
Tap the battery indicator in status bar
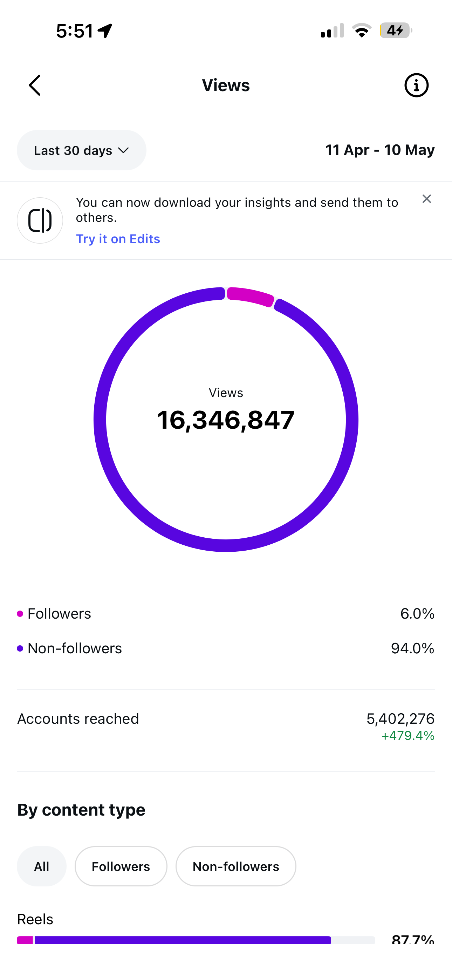(396, 30)
